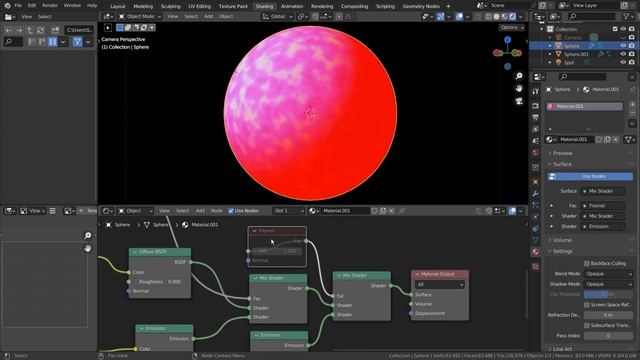Toggle viewport snapping magnet

tap(316, 17)
